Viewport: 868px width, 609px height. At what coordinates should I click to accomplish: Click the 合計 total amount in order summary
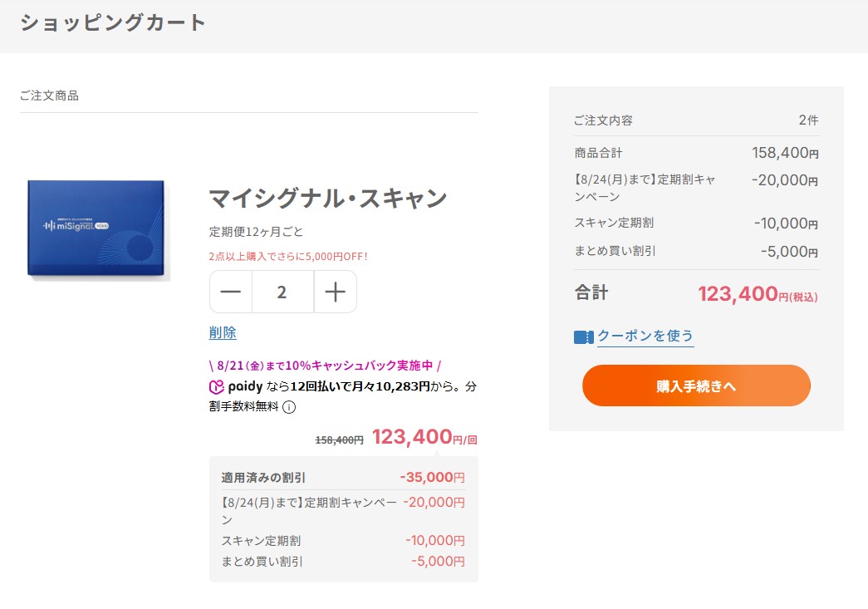(758, 294)
